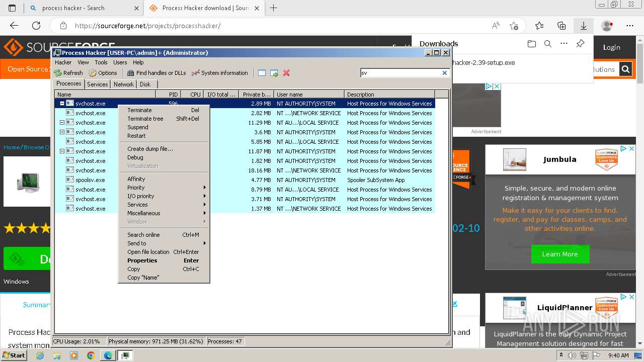Open the Downloads folder icon in the flyout
This screenshot has height=362, width=644.
[532, 44]
